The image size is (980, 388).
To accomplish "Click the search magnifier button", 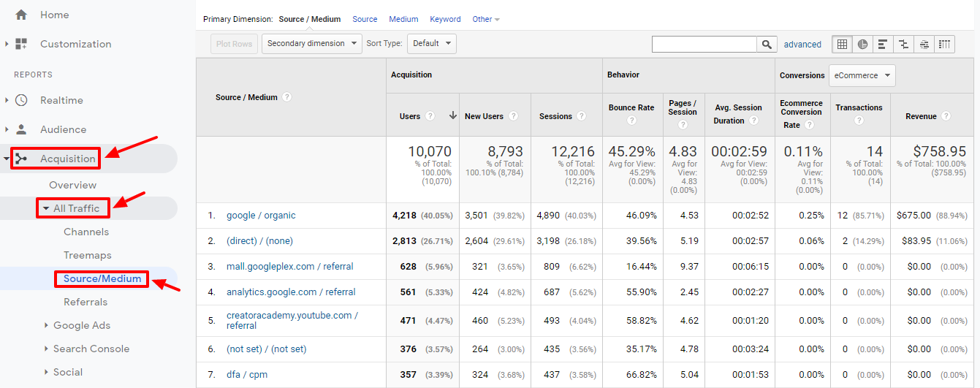I will click(x=767, y=44).
